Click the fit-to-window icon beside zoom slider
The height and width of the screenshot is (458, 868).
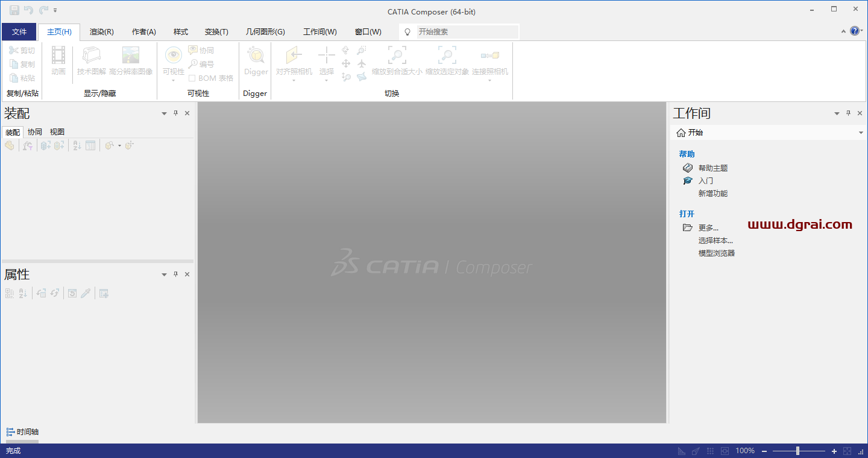click(x=847, y=451)
